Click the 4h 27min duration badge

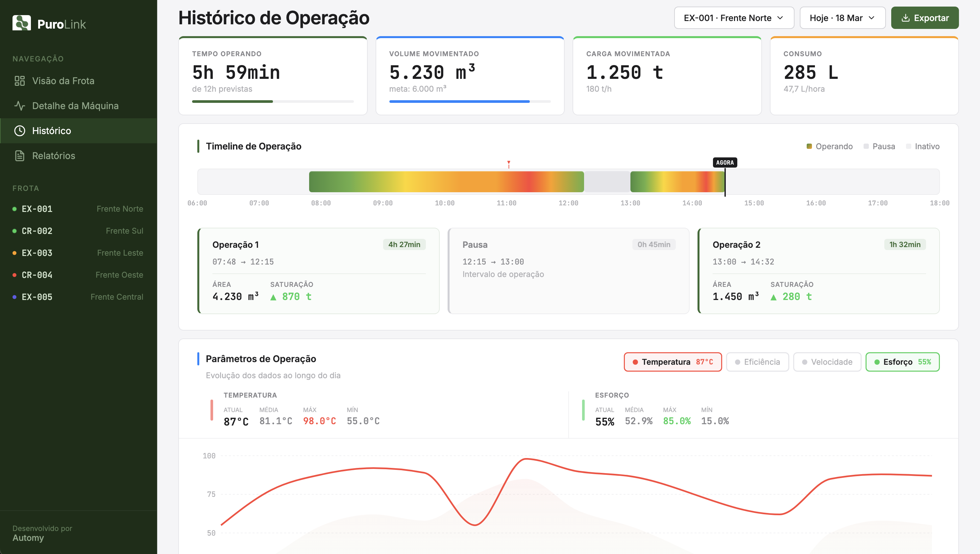pos(404,245)
